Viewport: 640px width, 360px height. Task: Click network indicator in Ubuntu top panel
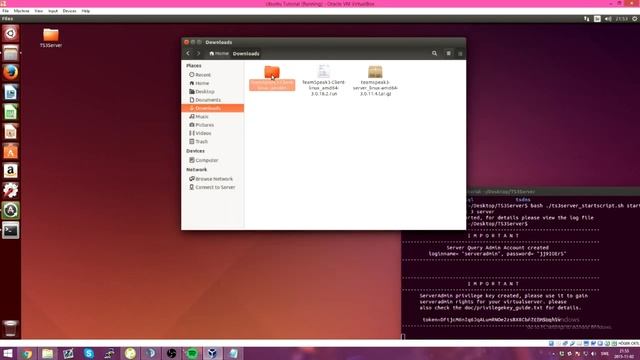(x=587, y=19)
